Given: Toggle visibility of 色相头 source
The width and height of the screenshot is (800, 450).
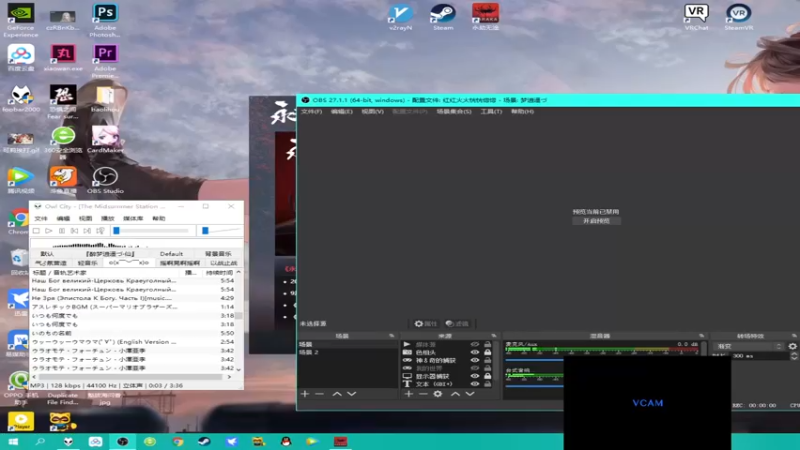Looking at the screenshot, I should pyautogui.click(x=474, y=352).
